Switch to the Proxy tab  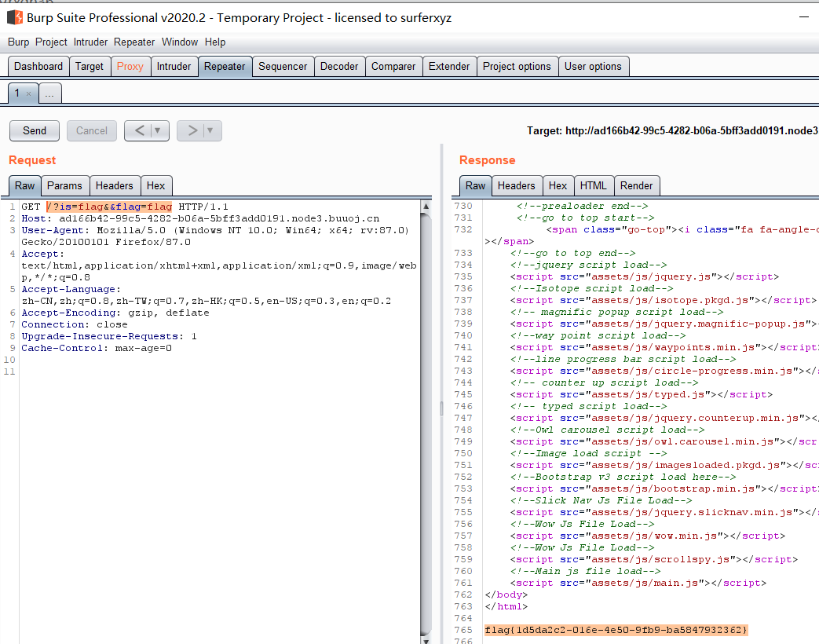130,67
